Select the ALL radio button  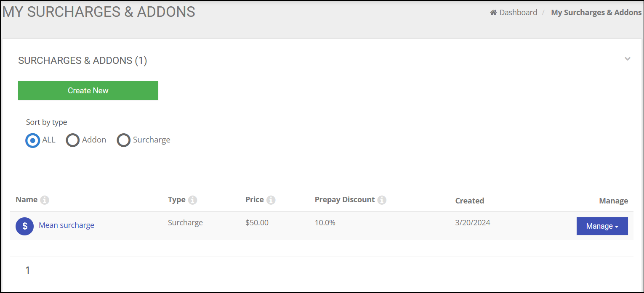point(33,140)
